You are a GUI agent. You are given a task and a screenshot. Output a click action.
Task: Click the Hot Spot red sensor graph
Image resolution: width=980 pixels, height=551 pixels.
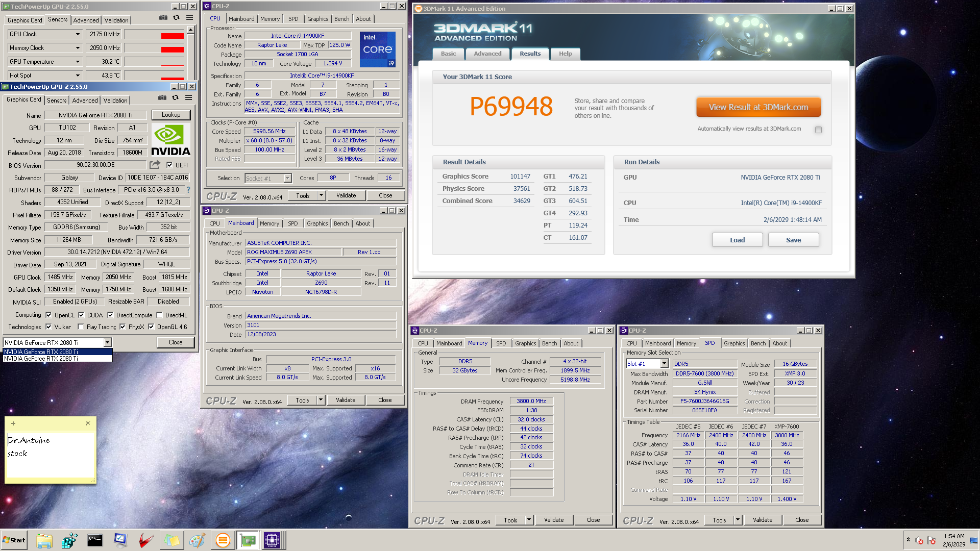coord(154,76)
